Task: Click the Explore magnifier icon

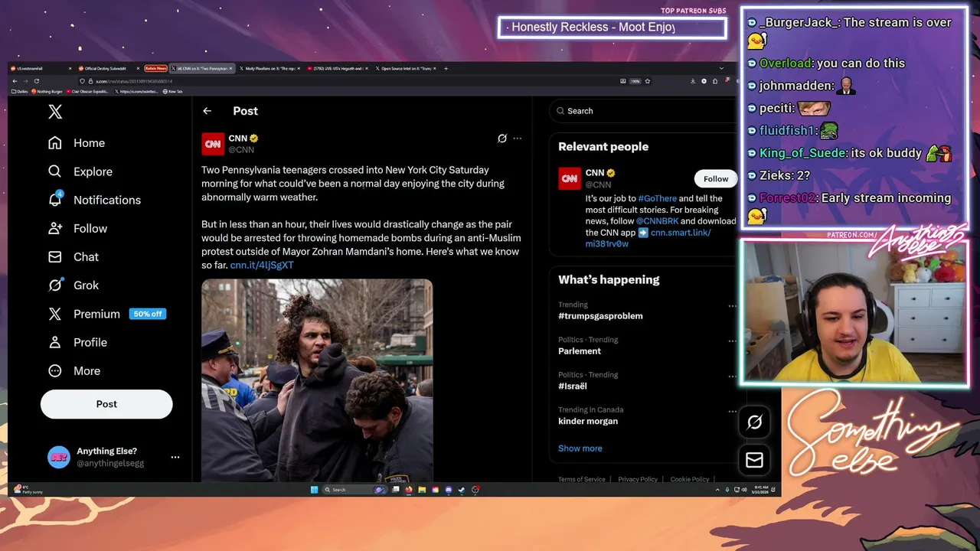Action: click(55, 171)
